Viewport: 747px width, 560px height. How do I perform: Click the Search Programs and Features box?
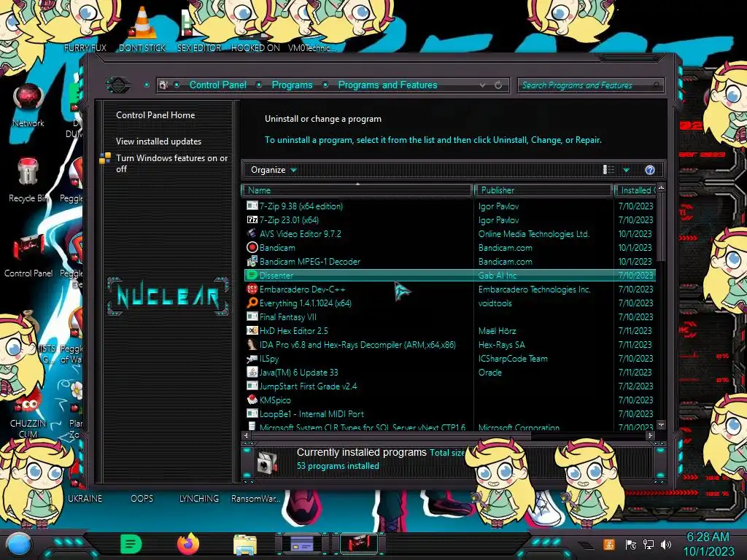[589, 85]
